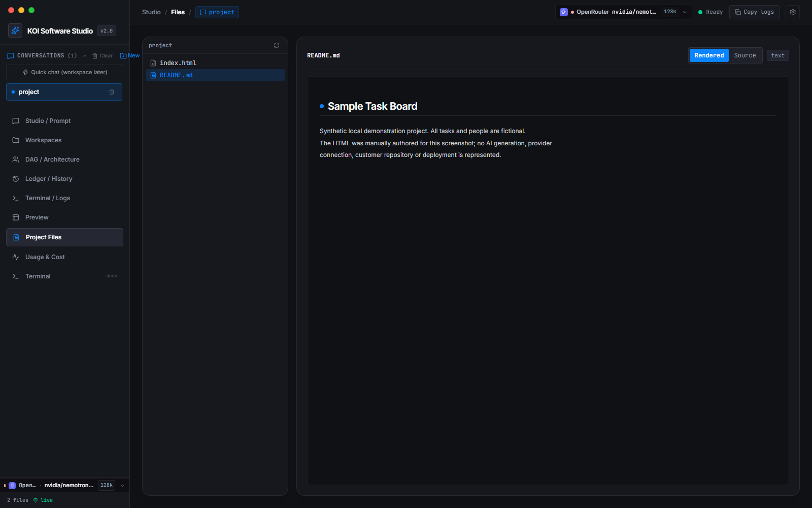Image resolution: width=812 pixels, height=508 pixels.
Task: Create a New conversation
Action: (x=130, y=56)
